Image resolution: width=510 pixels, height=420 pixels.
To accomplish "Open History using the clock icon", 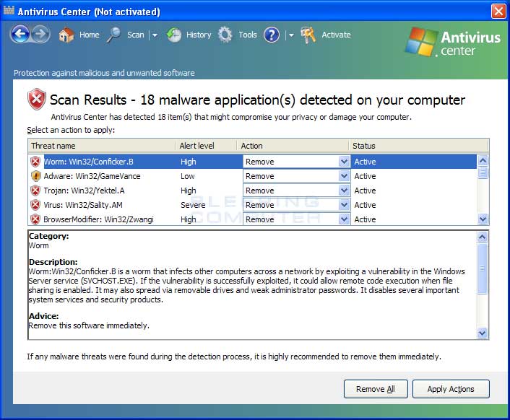I will click(174, 35).
